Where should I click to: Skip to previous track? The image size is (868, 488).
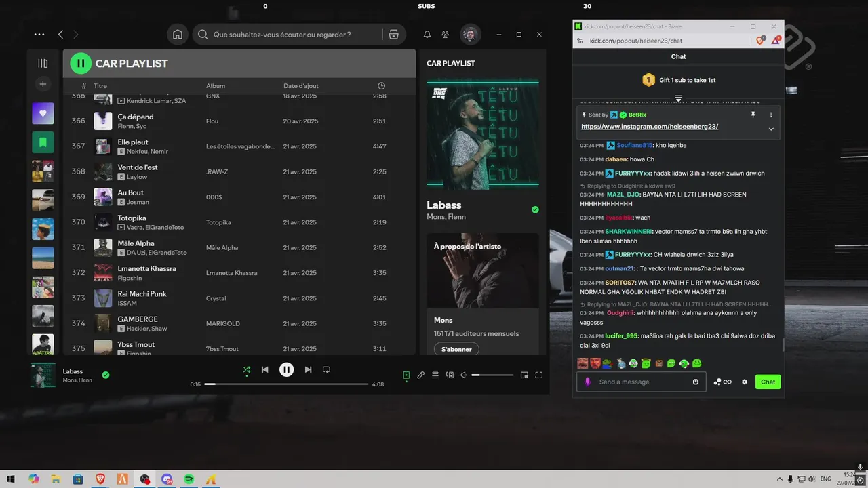point(265,369)
